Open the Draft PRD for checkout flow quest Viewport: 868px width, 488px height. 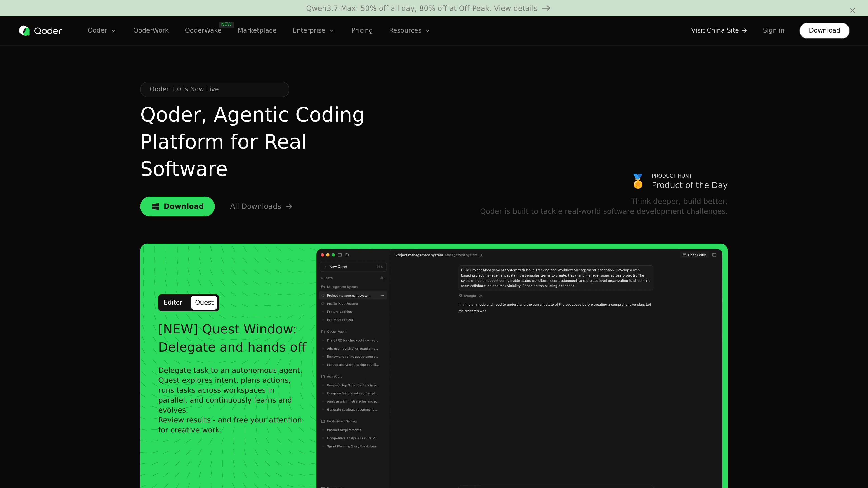coord(353,340)
